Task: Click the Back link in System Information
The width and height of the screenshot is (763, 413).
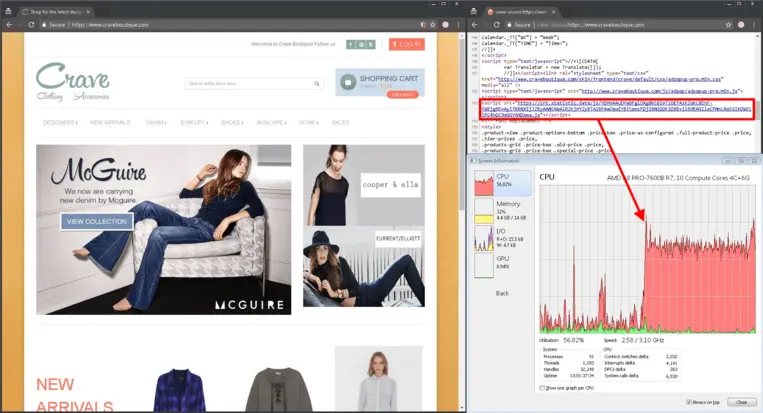Action: click(x=502, y=293)
